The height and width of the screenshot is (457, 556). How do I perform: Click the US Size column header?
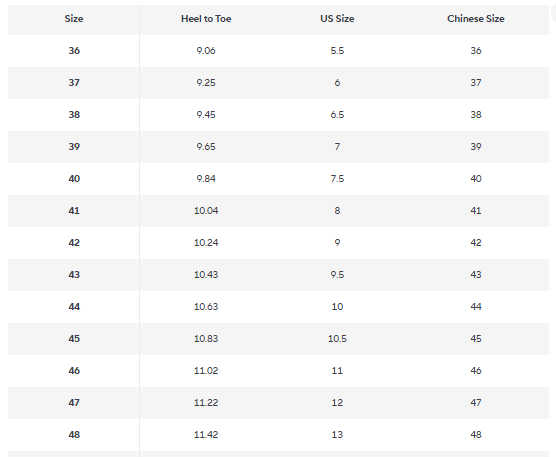click(337, 19)
